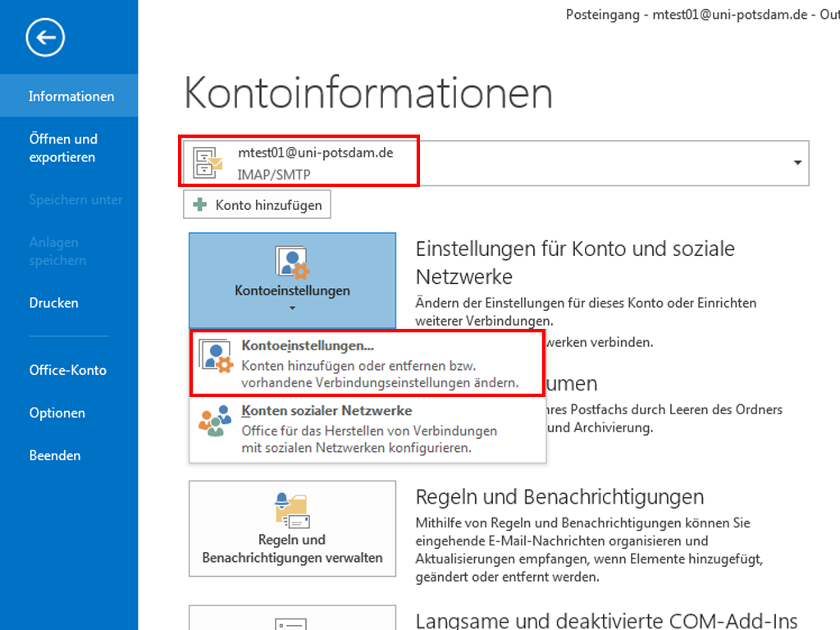The image size is (840, 630).
Task: Select Informationen in the sidebar
Action: 71,96
